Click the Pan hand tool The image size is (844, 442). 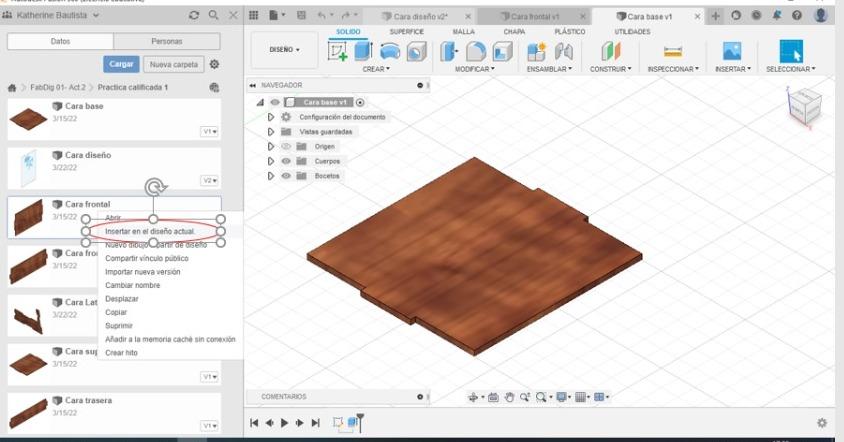(x=509, y=397)
